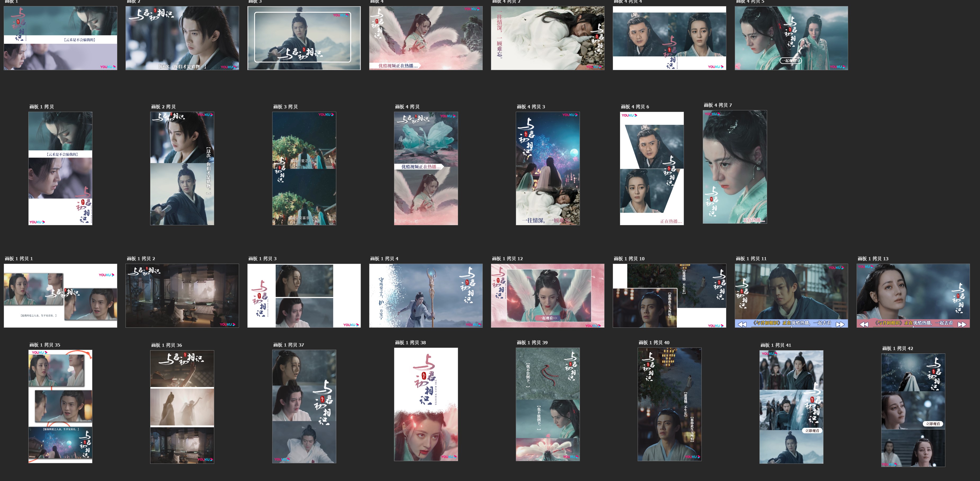Select the artboard label 画板 1 拷贝 2
The width and height of the screenshot is (980, 481).
coord(141,259)
